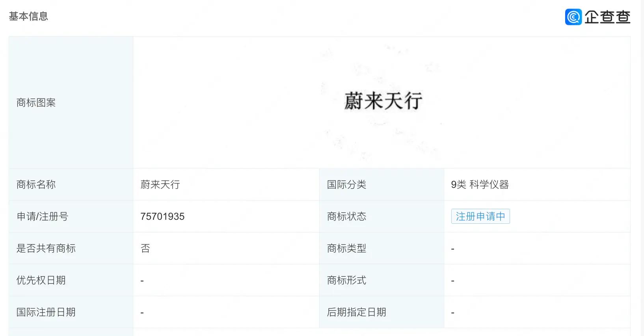
Task: Select the value 否
Action: tap(145, 248)
